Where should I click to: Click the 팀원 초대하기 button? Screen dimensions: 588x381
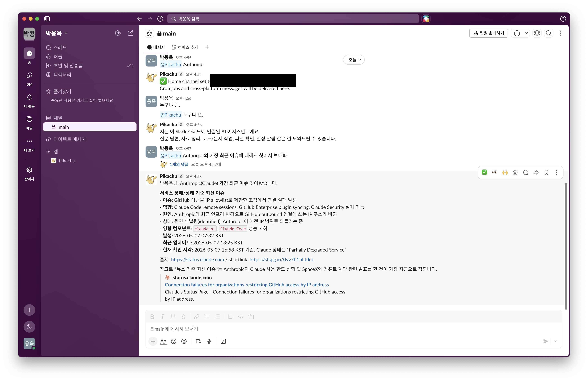pos(488,33)
